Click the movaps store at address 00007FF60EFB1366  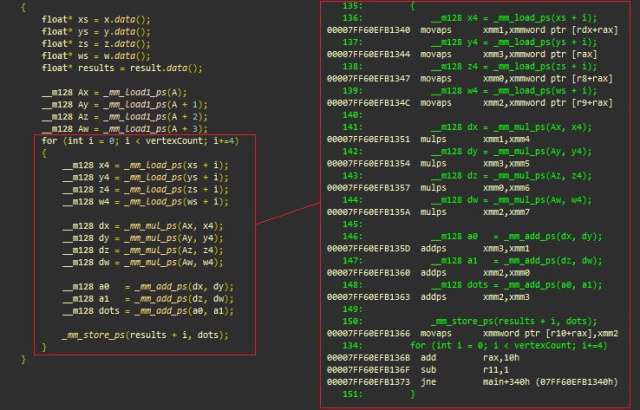pos(472,334)
